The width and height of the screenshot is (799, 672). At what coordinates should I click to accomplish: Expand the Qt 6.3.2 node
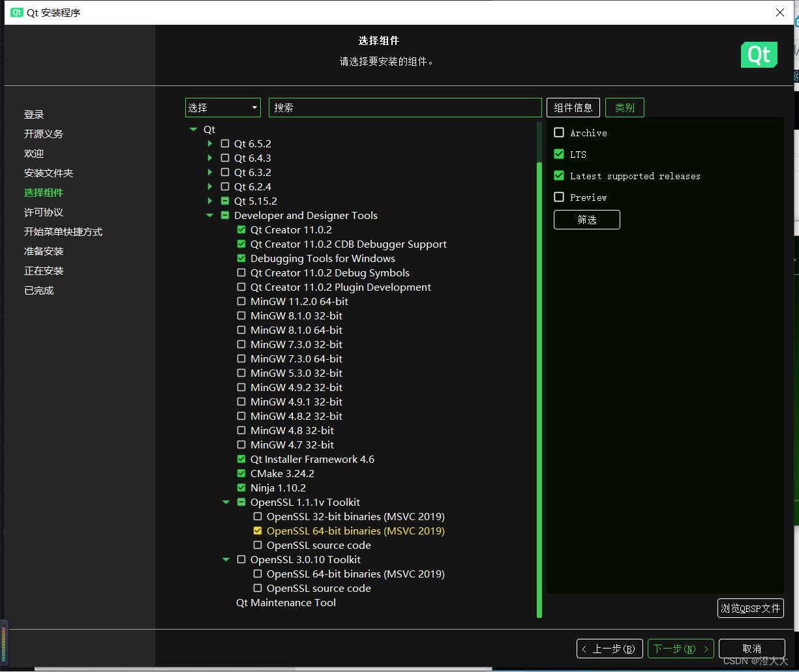point(209,172)
